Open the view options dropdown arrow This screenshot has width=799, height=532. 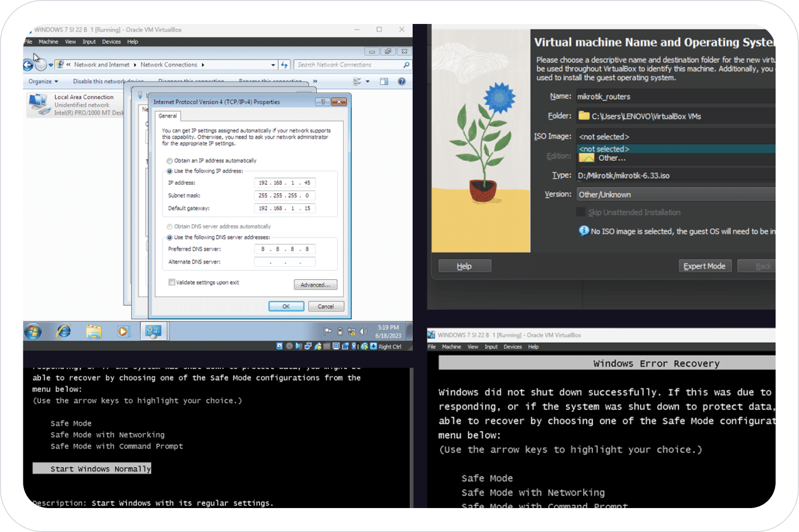(368, 82)
